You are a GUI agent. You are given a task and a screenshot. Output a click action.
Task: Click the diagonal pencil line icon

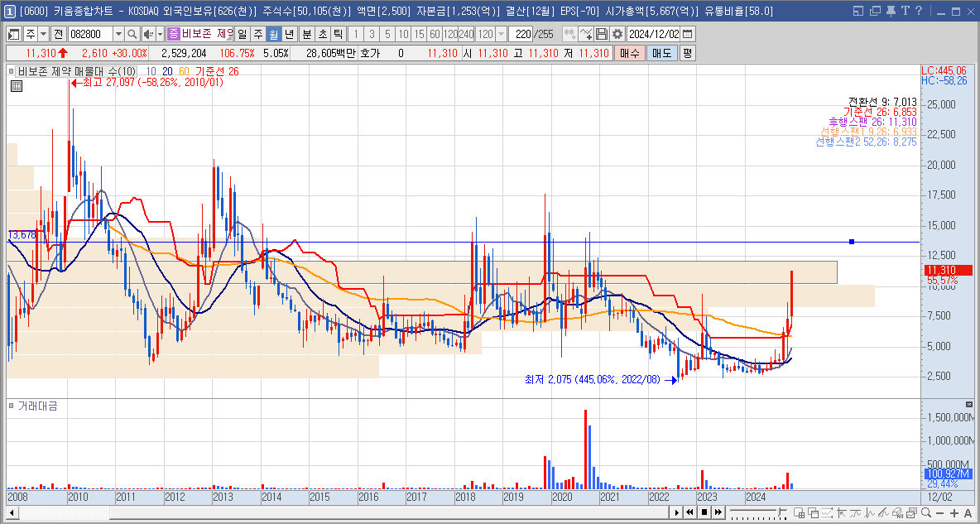coord(884,512)
